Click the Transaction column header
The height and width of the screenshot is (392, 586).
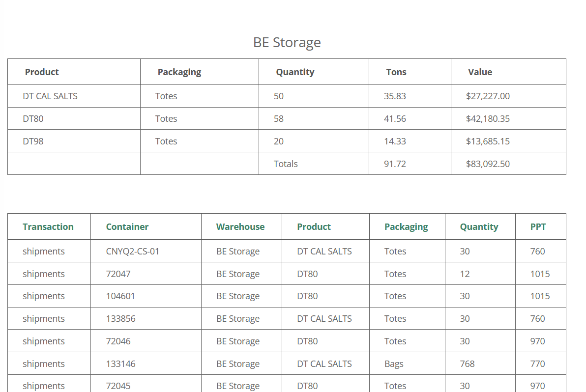(48, 226)
